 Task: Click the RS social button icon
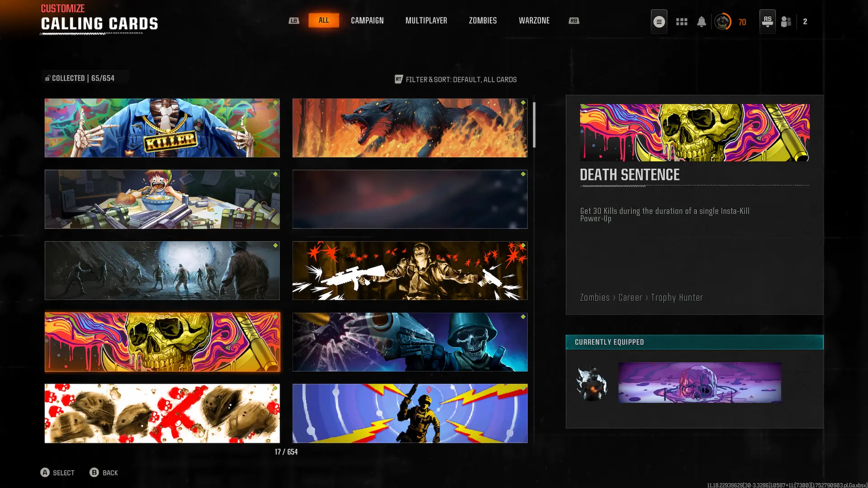click(767, 21)
